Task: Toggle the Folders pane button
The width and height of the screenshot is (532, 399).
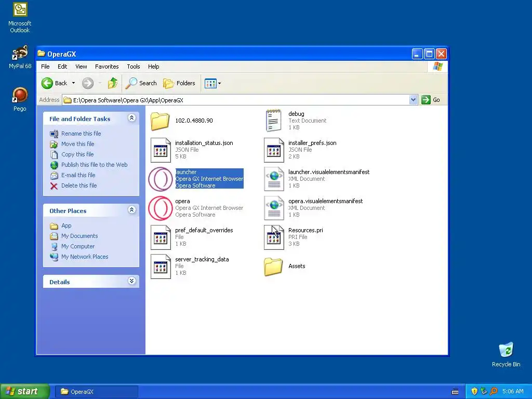Action: (179, 83)
